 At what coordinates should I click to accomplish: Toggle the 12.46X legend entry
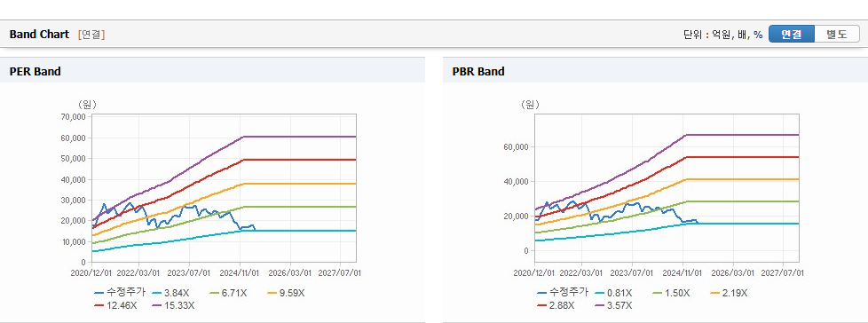[x=115, y=305]
